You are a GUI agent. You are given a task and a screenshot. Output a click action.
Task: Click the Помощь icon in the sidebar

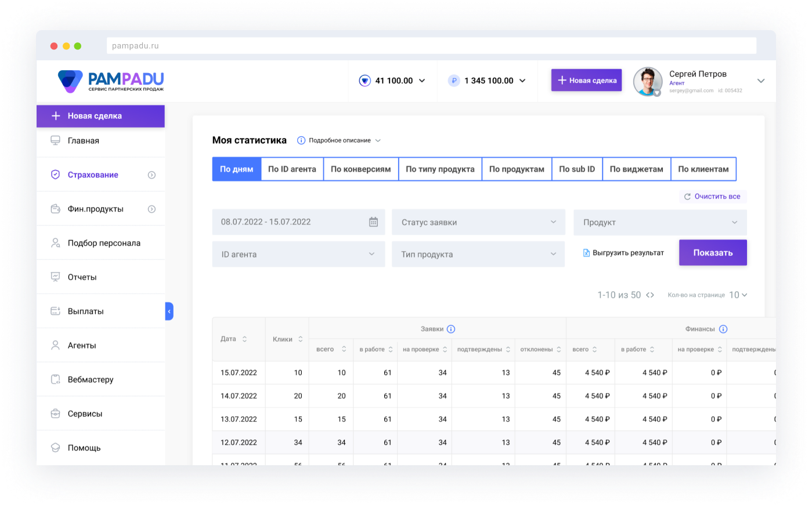point(55,447)
